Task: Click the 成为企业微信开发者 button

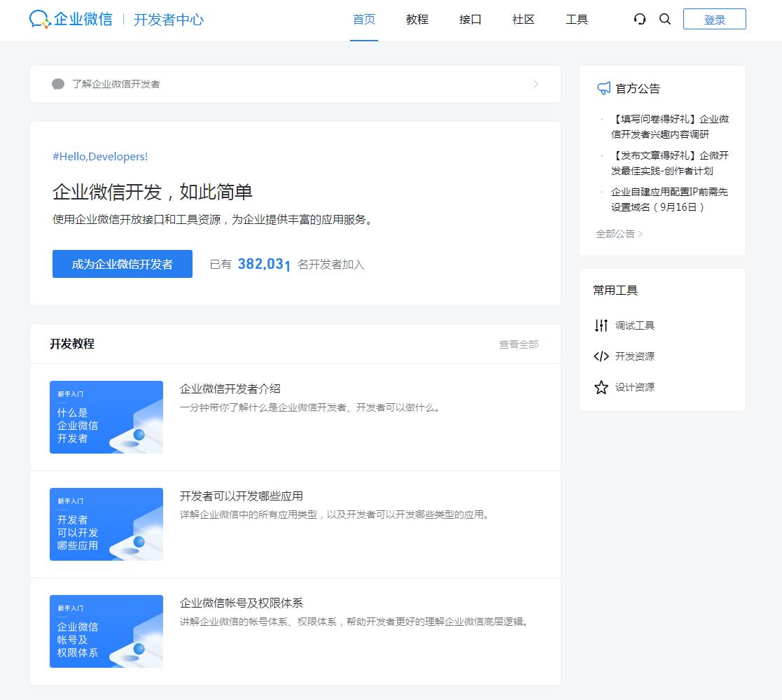Action: point(123,264)
